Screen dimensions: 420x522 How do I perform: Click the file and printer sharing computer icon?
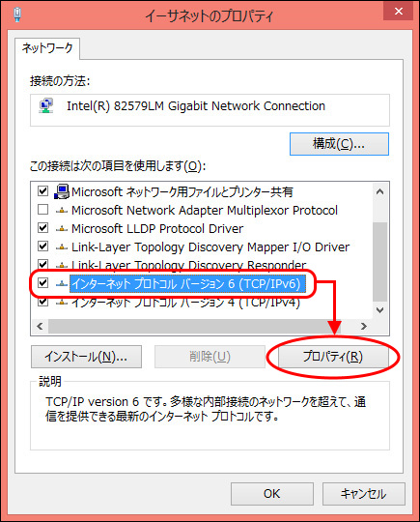(x=62, y=191)
